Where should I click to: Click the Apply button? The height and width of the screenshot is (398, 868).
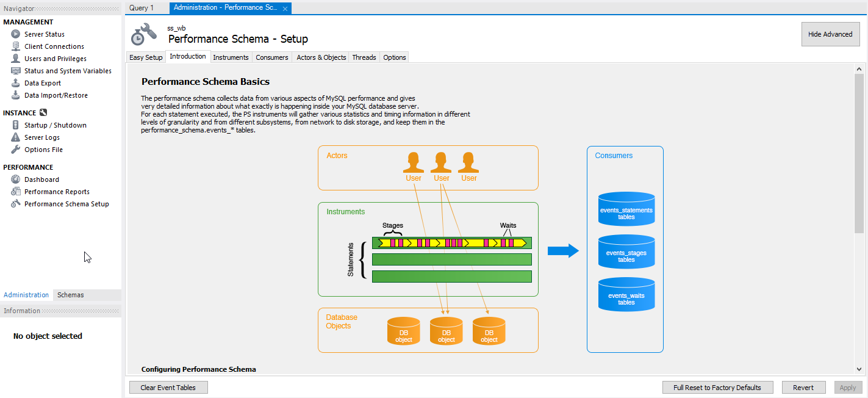848,388
